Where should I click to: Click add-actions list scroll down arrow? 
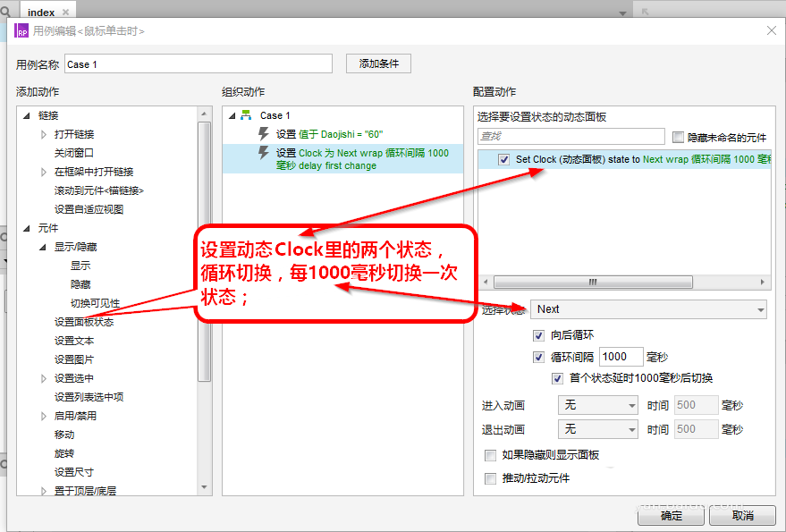coord(204,487)
